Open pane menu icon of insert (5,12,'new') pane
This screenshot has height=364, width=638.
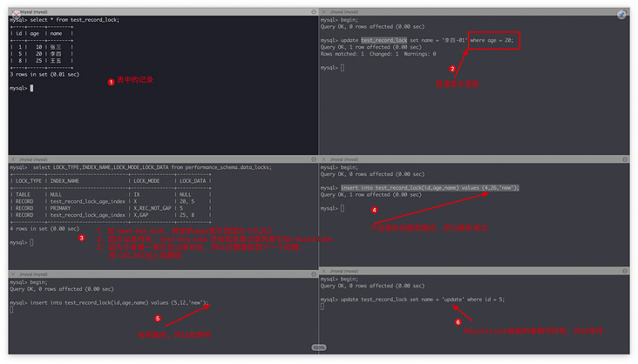click(x=314, y=274)
